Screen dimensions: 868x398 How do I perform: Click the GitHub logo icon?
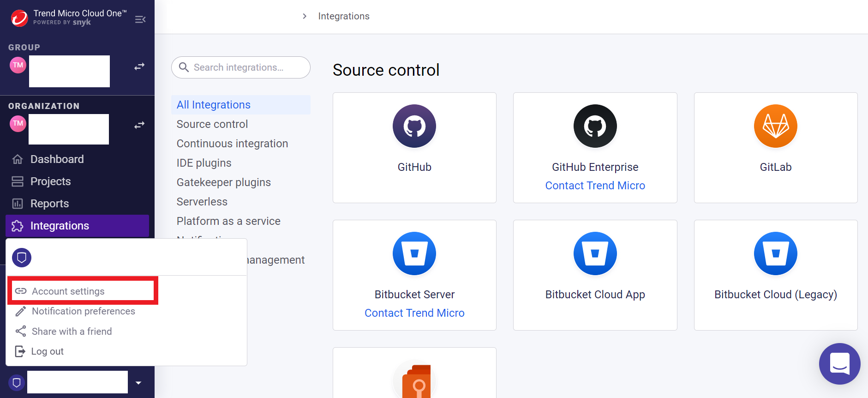pos(414,126)
